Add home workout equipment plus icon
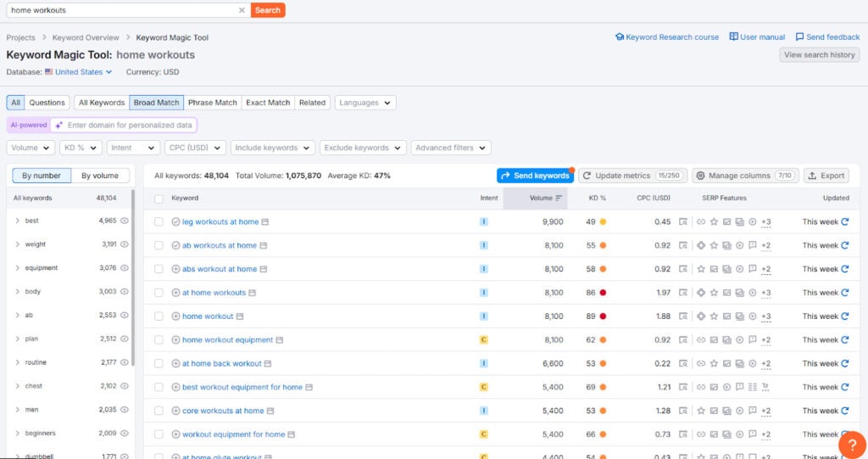 175,340
